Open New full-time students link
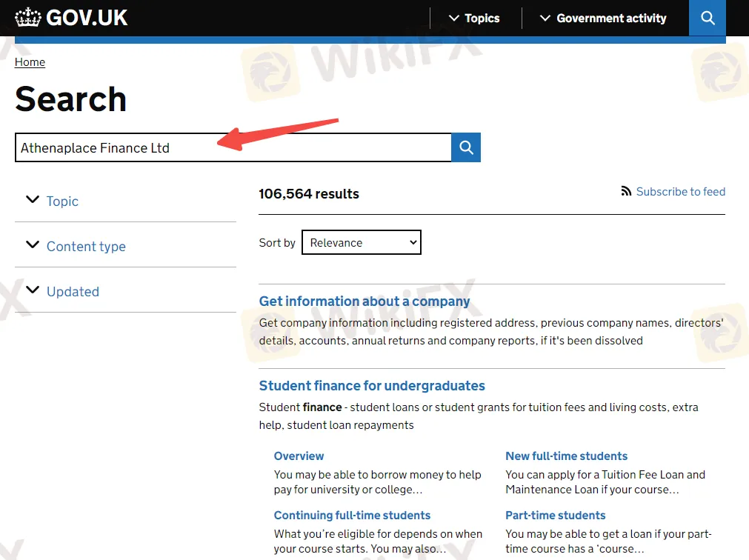The image size is (749, 560). pyautogui.click(x=567, y=456)
